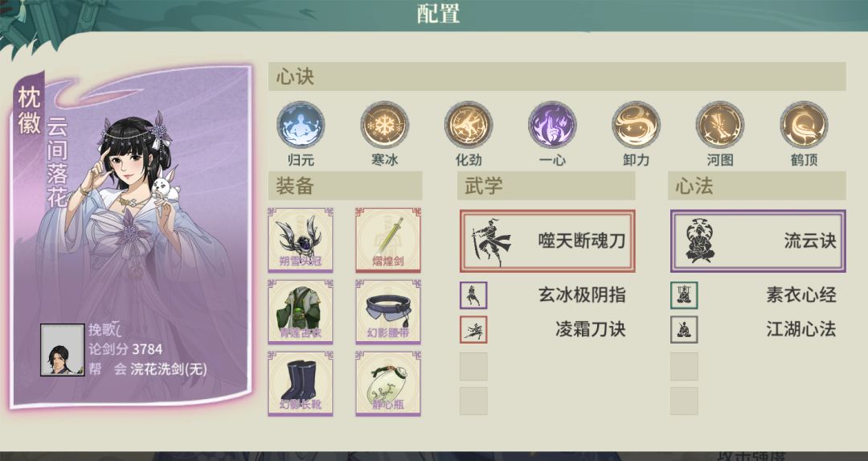Choose the 化劲 skill icon
Image resolution: width=868 pixels, height=461 pixels.
pyautogui.click(x=469, y=125)
